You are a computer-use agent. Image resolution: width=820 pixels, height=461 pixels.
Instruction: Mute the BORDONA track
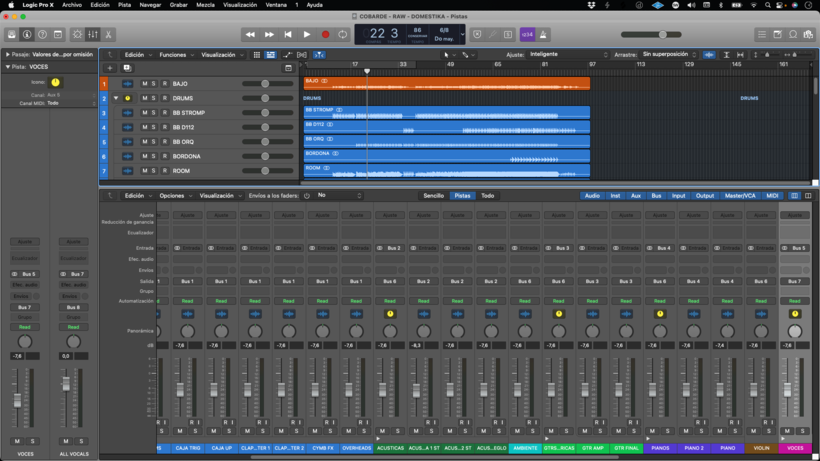pos(145,156)
